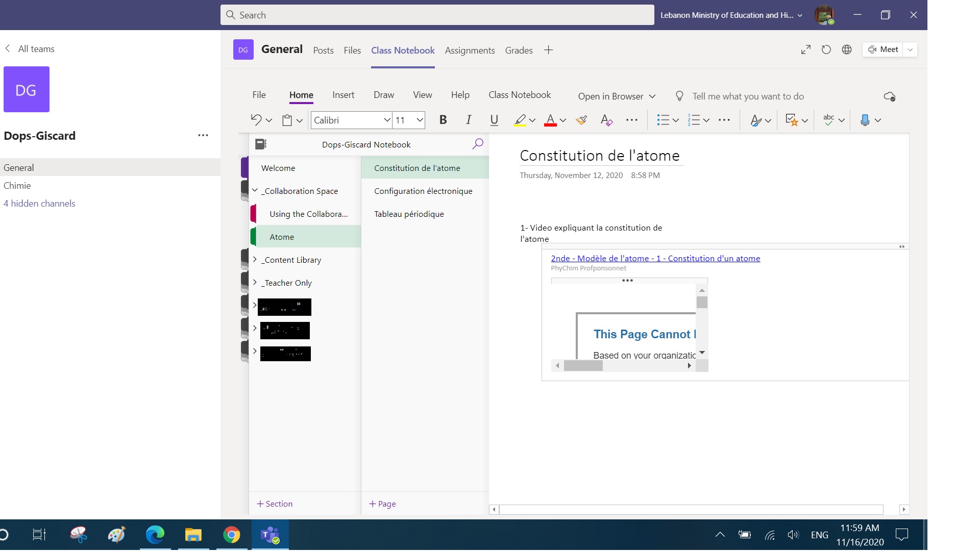
Task: Expand the _Content Library section group
Action: (x=255, y=259)
